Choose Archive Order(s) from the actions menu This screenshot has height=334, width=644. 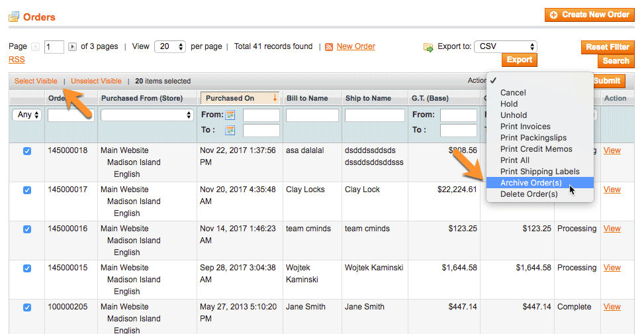pyautogui.click(x=531, y=183)
